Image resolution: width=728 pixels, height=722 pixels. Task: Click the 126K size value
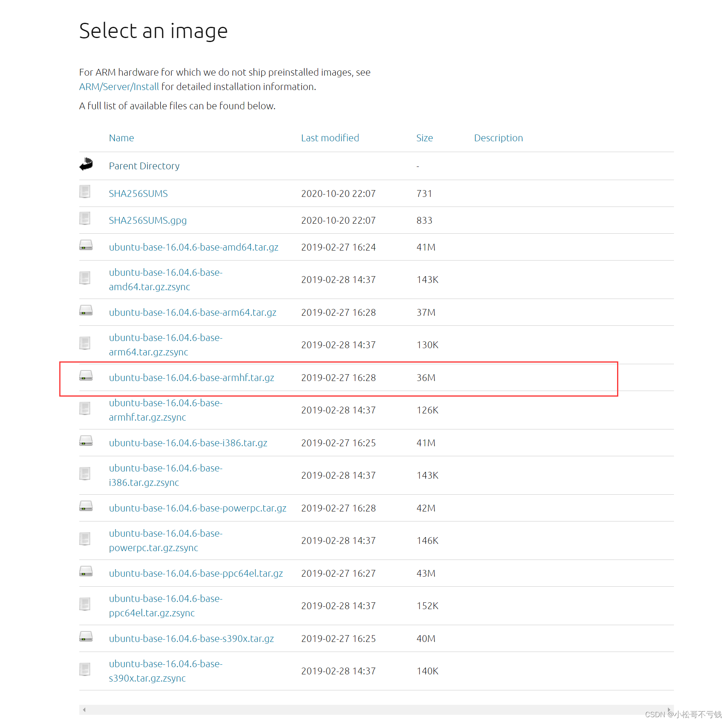427,410
